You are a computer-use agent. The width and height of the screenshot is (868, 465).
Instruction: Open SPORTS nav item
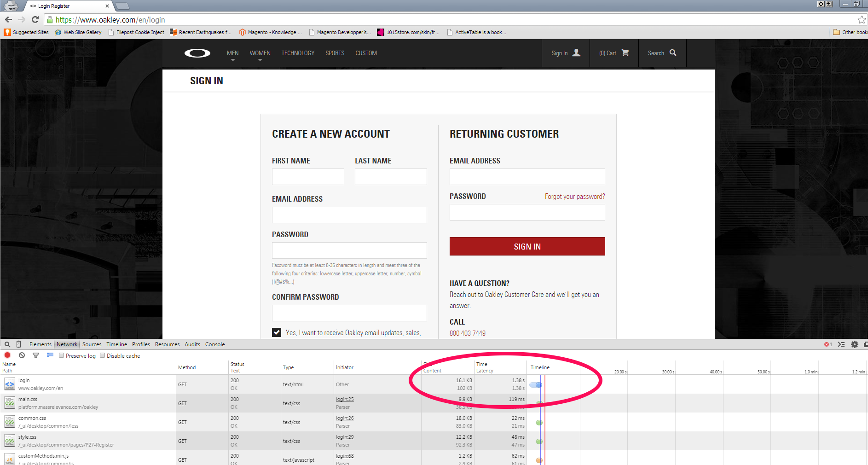point(335,53)
